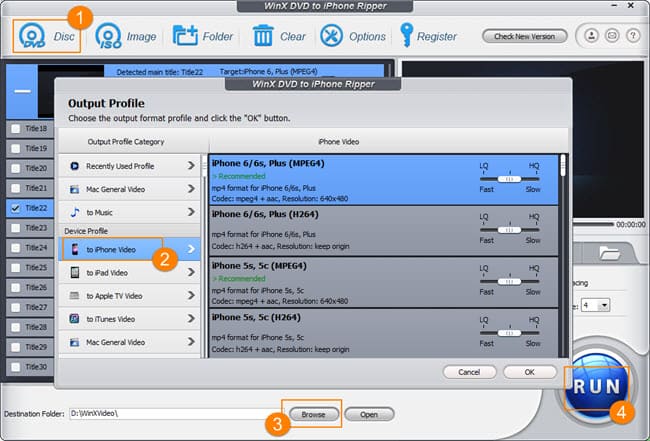This screenshot has width=650, height=441.
Task: Select the to iPhone Video category
Action: [129, 249]
